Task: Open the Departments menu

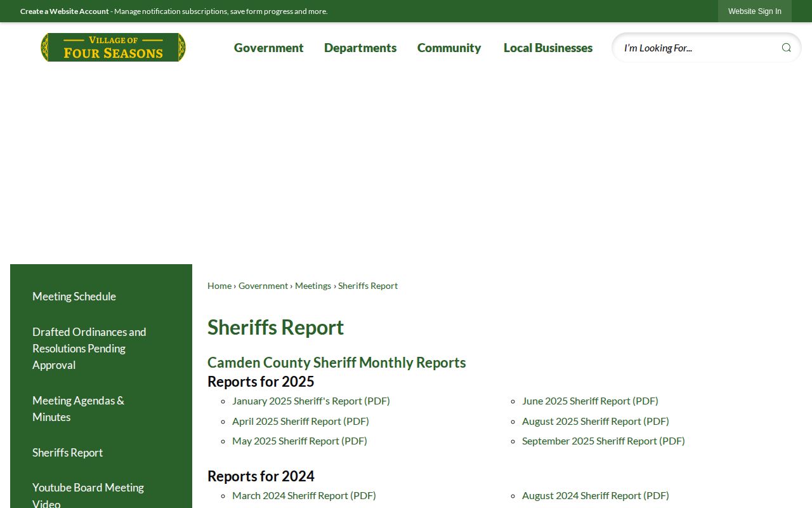Action: [360, 48]
